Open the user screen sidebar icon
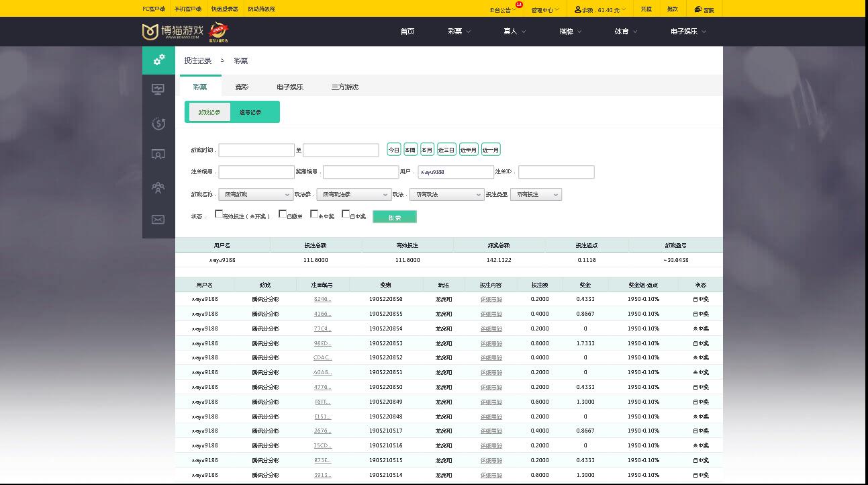868x485 pixels. tap(158, 155)
